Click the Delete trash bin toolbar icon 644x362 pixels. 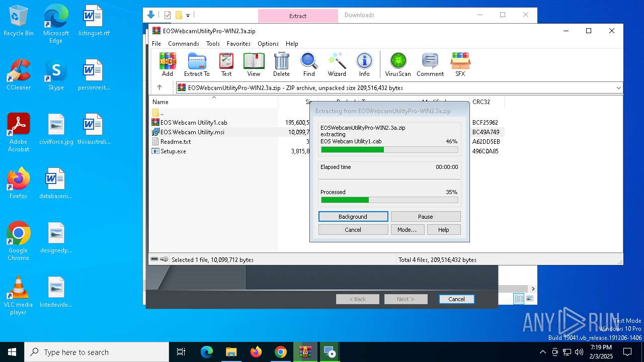[x=281, y=64]
